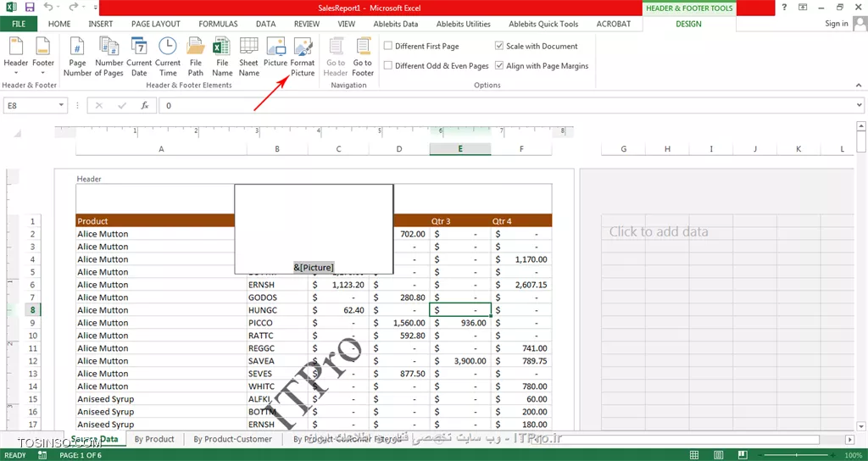Click the horizontal scrollbar right arrow
Image resolution: width=868 pixels, height=461 pixels.
849,440
